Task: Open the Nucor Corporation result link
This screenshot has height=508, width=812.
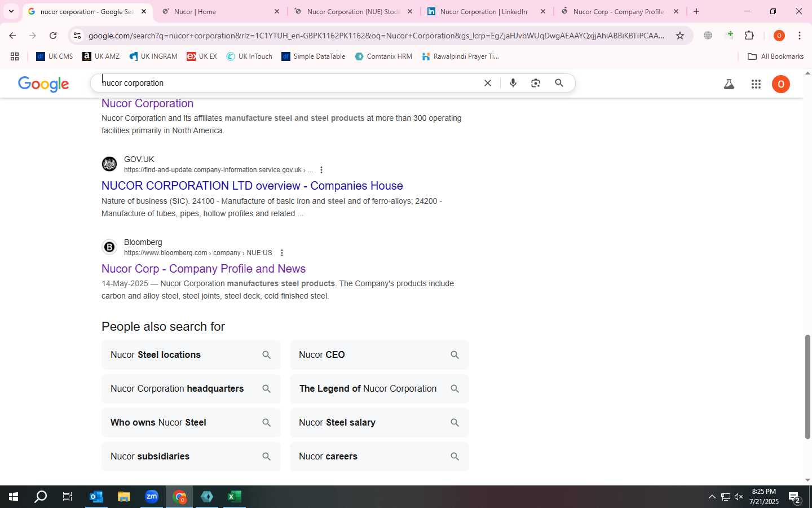Action: click(147, 103)
